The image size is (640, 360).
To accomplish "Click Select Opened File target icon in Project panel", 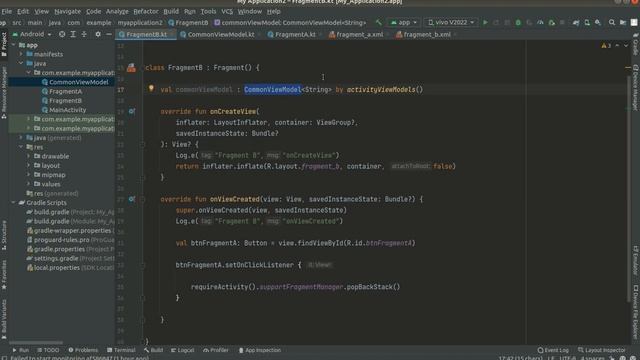I will (x=62, y=34).
